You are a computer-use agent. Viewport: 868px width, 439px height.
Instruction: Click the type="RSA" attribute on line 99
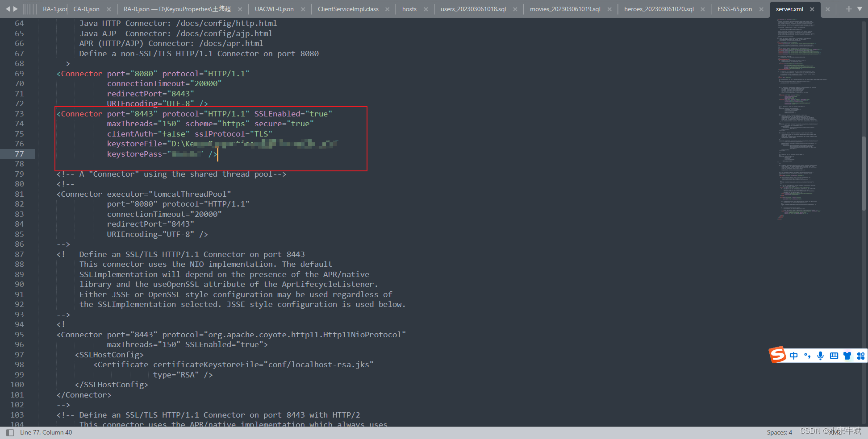tap(176, 375)
